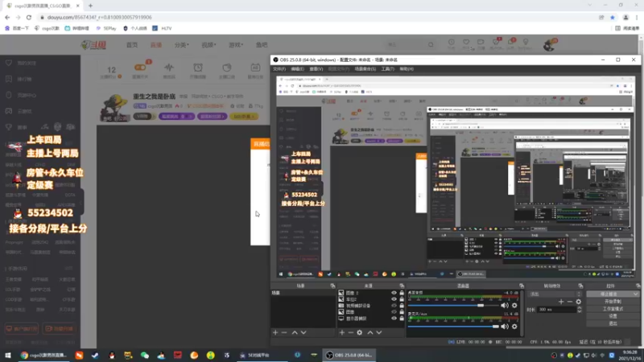Toggle the Douyu live broadcast switch
Viewport: 644px width, 362px height.
point(140,68)
